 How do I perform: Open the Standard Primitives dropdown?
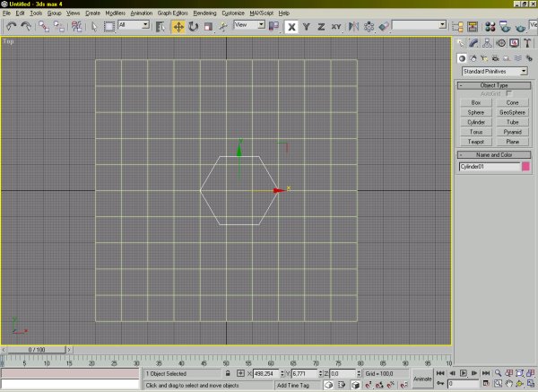(x=494, y=71)
